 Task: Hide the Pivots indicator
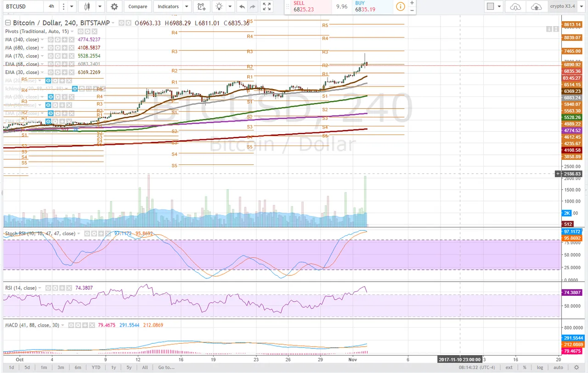tap(80, 31)
